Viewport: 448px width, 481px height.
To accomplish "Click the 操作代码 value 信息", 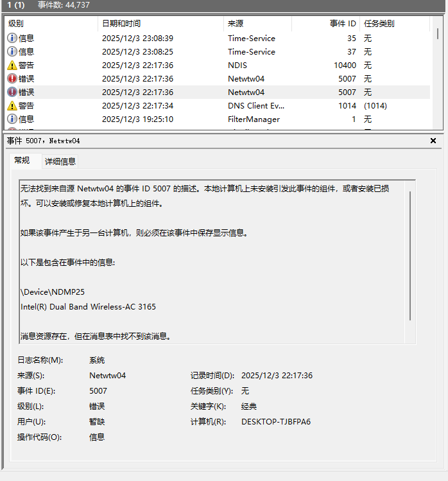I will click(97, 437).
